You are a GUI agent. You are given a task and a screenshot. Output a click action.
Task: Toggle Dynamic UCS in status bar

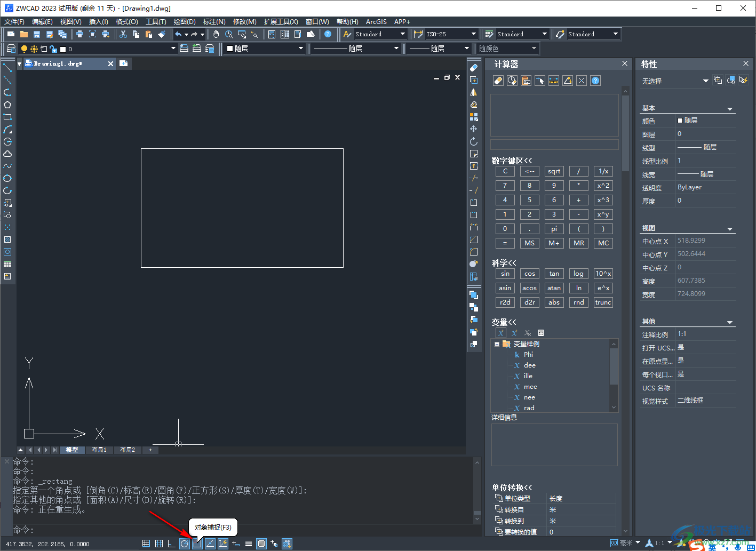[x=222, y=544]
